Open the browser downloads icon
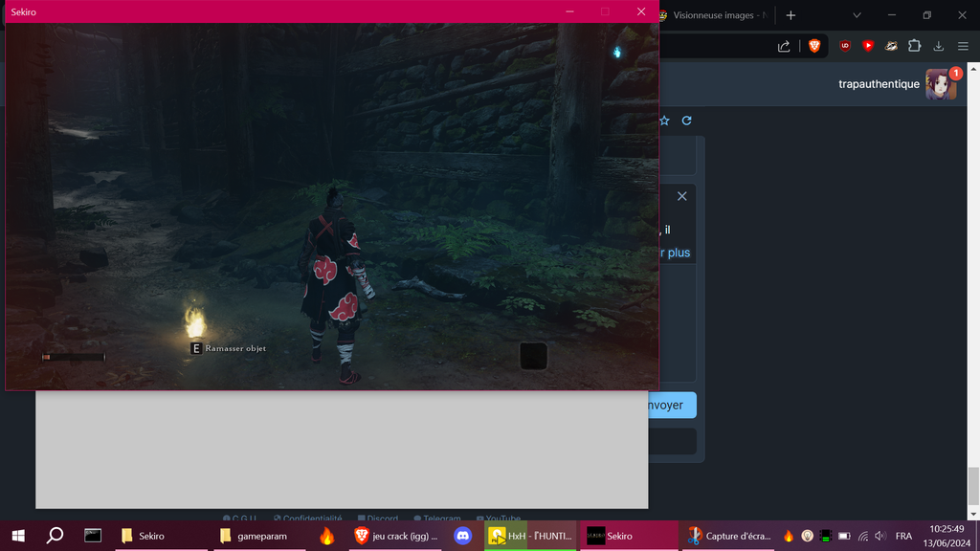The image size is (980, 551). 938,46
